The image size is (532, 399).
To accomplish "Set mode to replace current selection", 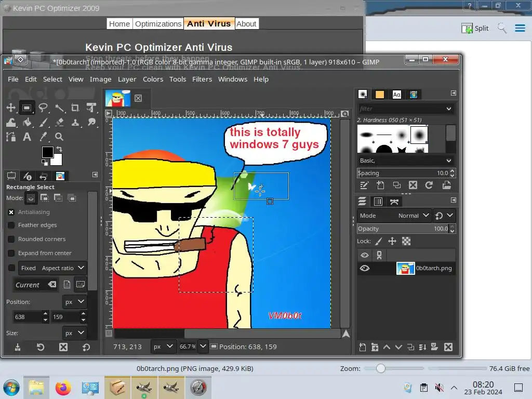I will tap(31, 198).
